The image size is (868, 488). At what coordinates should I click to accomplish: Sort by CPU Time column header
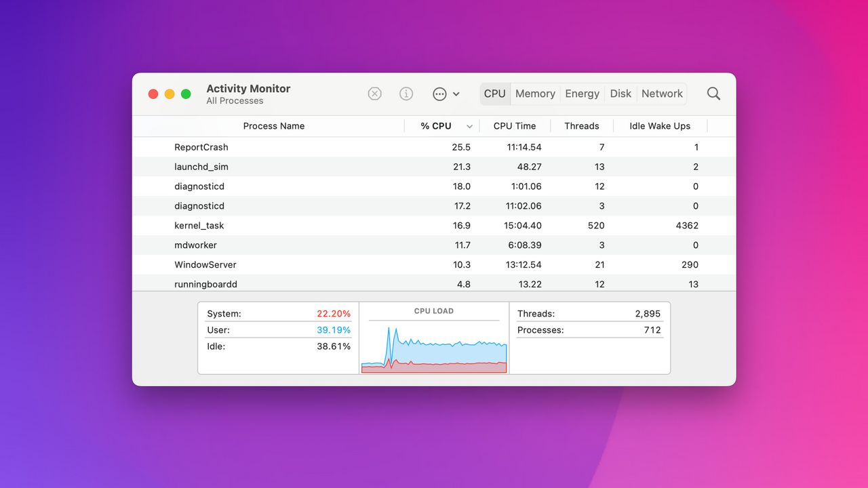[515, 126]
